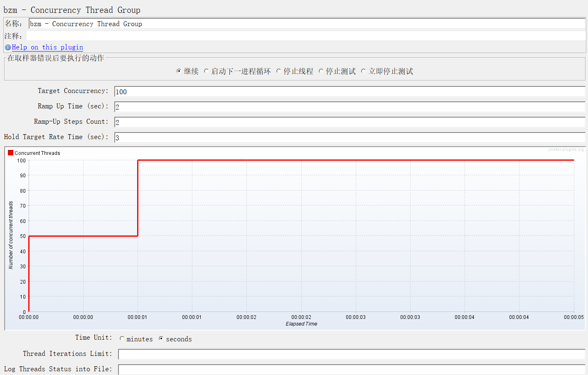588x375 pixels.
Task: Click the Number of concurrent threads axis label
Action: (11, 235)
